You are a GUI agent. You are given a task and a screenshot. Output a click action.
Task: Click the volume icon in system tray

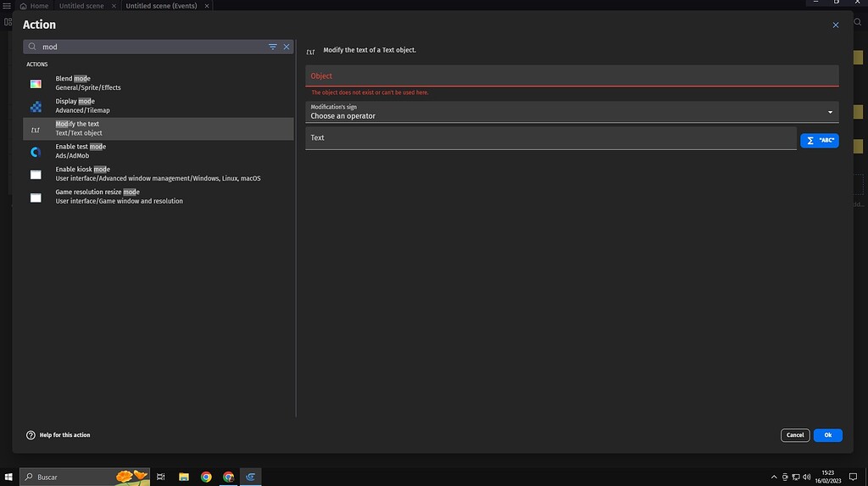(x=807, y=478)
